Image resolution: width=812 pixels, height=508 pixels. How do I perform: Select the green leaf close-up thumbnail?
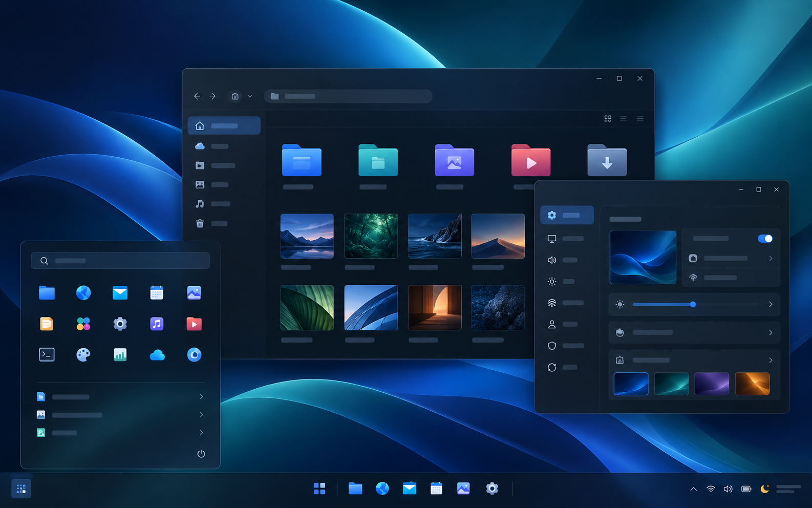[x=307, y=308]
